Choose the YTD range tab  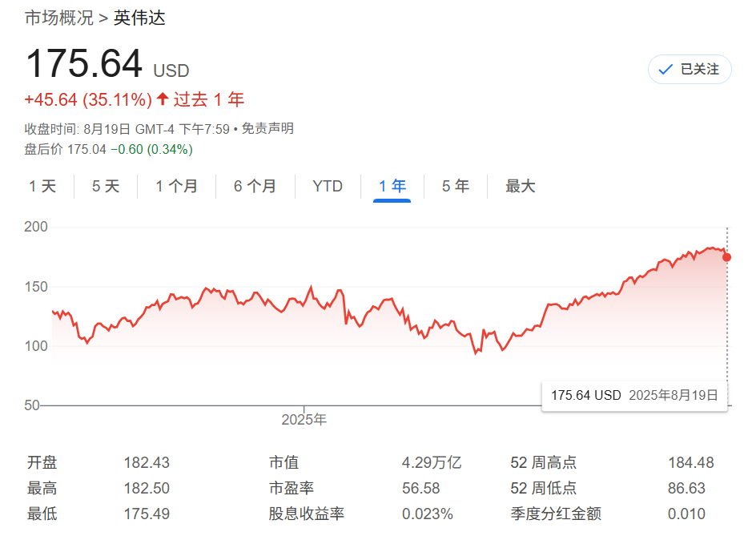(x=328, y=186)
